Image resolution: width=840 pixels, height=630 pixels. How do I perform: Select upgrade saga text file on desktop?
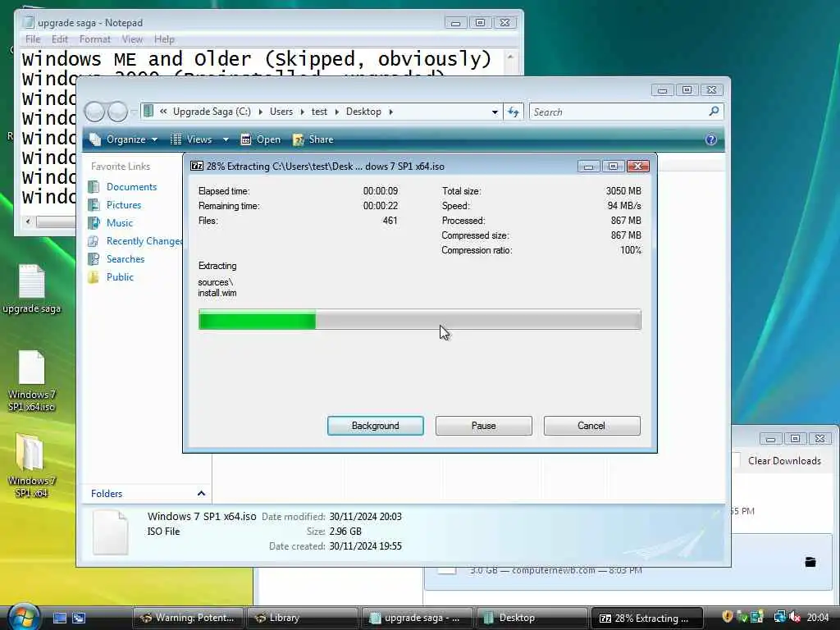pos(32,290)
